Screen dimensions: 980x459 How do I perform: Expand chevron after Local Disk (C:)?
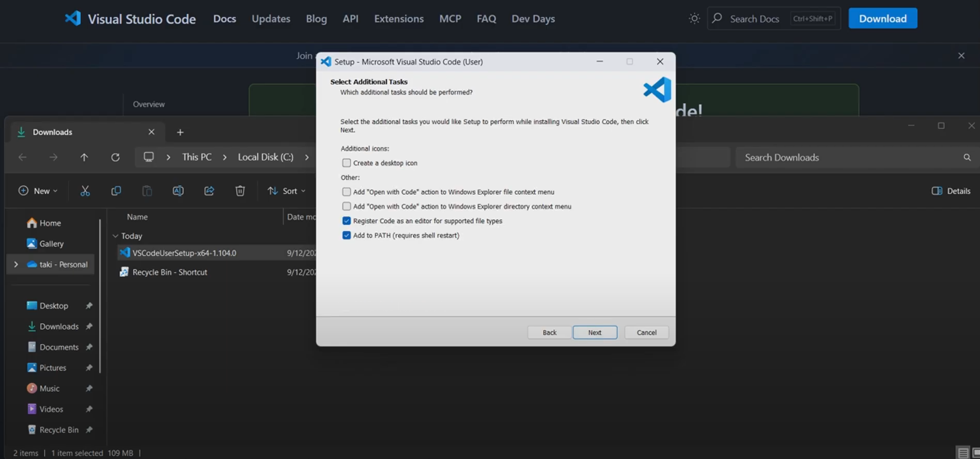(307, 157)
